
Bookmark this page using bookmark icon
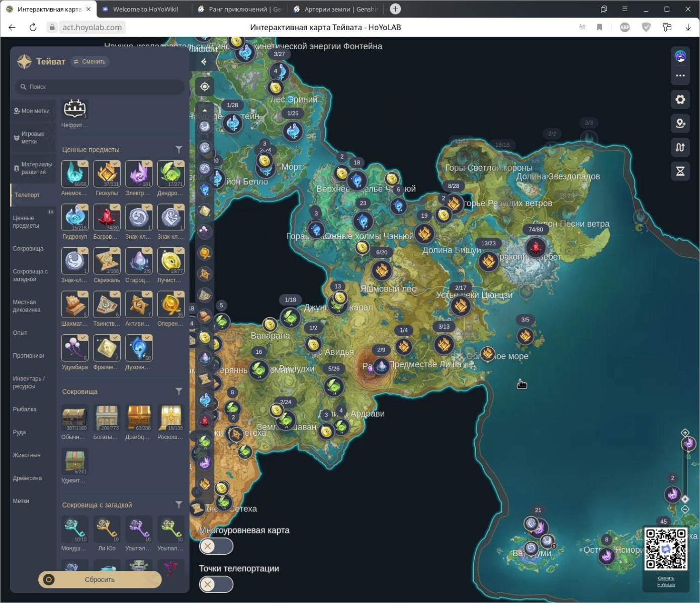pyautogui.click(x=599, y=27)
